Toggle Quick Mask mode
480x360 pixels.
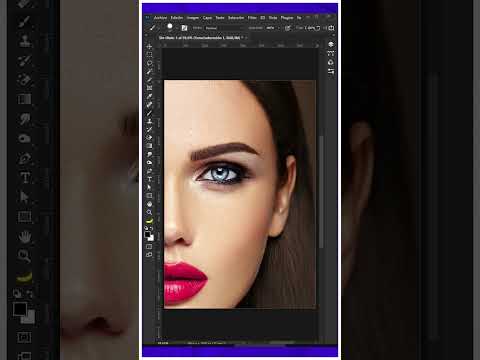coord(149,247)
